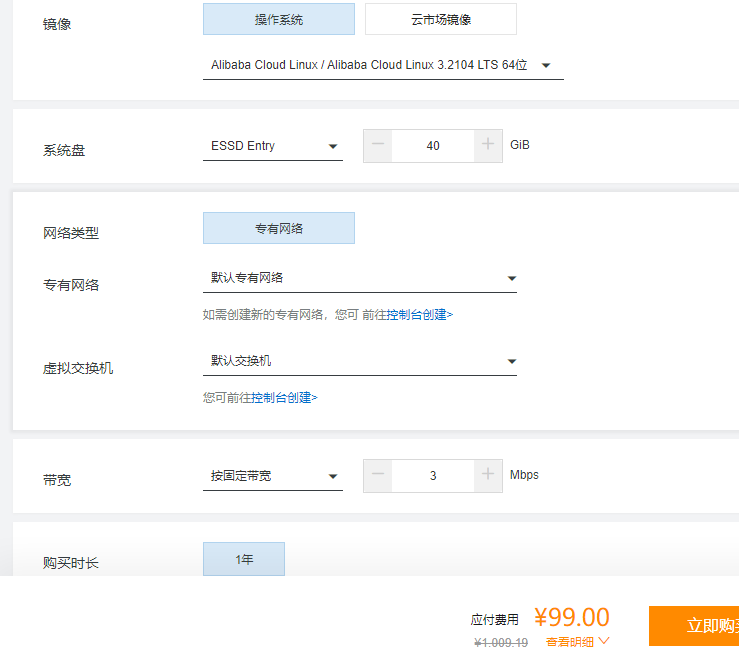Image resolution: width=739 pixels, height=647 pixels.
Task: Click 控制台创建 link under 虚拟交换机
Action: [x=284, y=397]
